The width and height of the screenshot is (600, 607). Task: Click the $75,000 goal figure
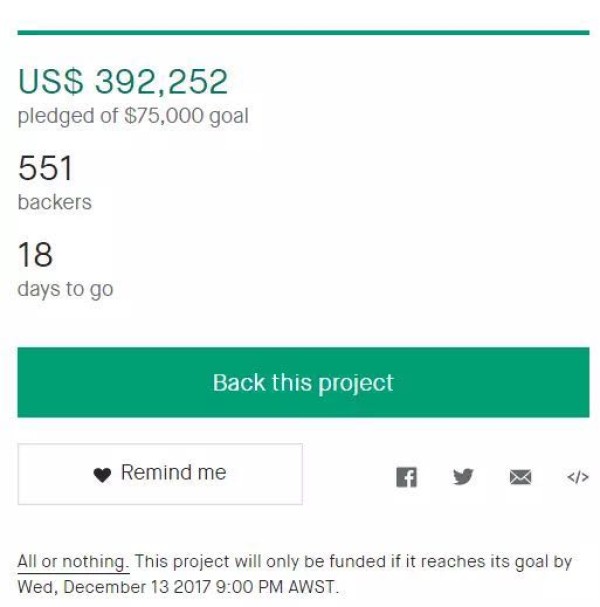pos(163,115)
